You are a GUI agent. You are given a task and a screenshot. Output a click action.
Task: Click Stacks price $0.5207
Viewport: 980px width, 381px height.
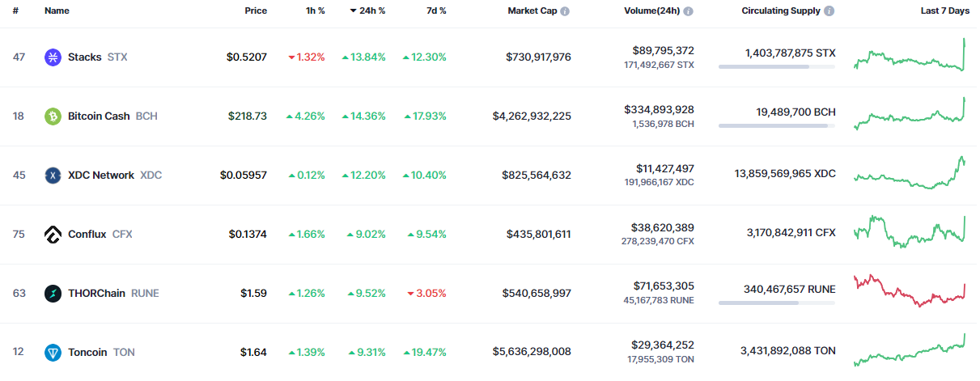coord(247,57)
